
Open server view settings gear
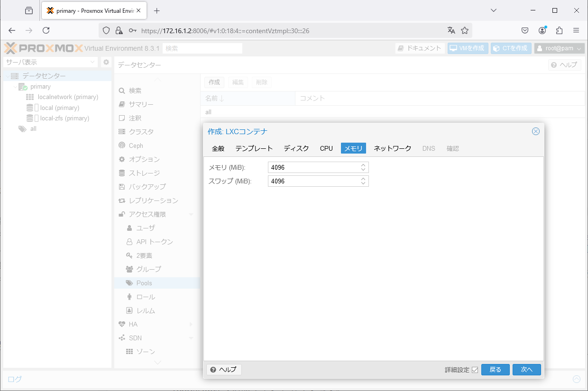tap(106, 62)
